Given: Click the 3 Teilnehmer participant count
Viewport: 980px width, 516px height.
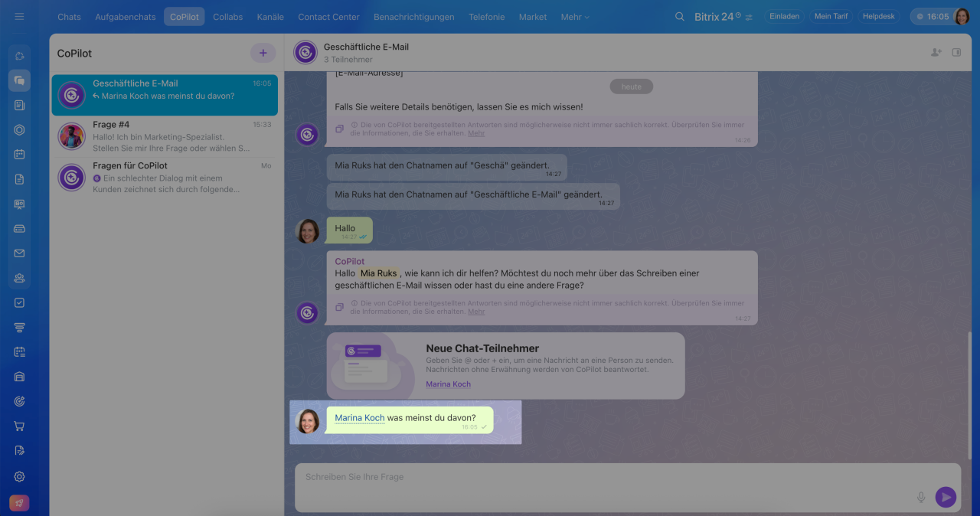Looking at the screenshot, I should pyautogui.click(x=348, y=60).
